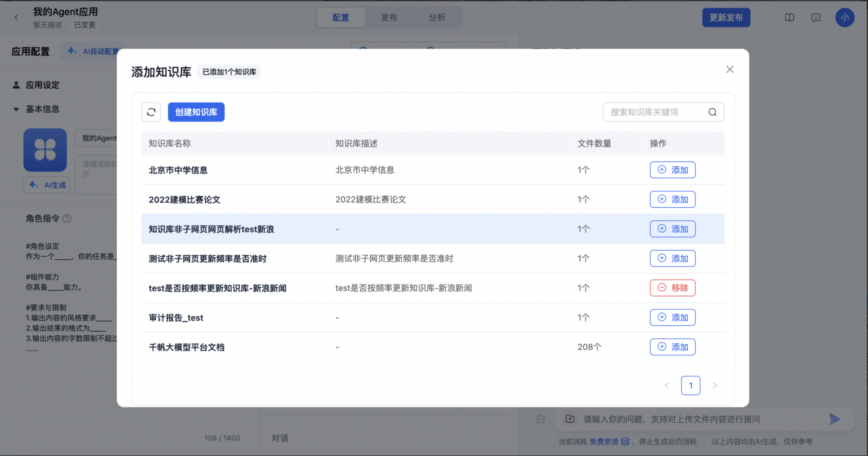
Task: Go to previous page arrow
Action: coord(666,385)
